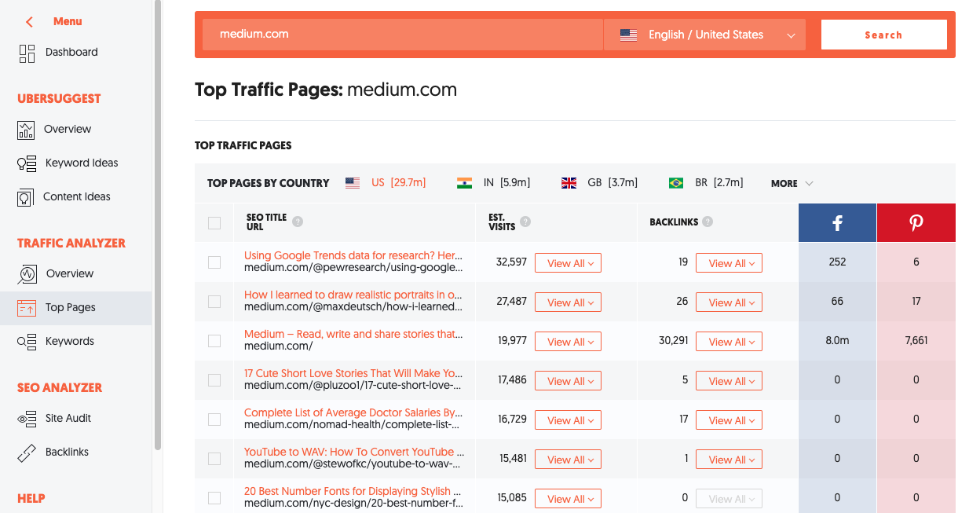980x513 pixels.
Task: Open How I learned to draw realistic portraits link
Action: (x=353, y=295)
